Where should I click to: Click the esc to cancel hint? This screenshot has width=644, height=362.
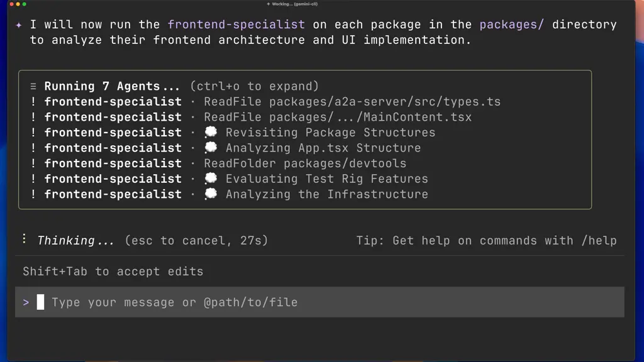coord(196,241)
